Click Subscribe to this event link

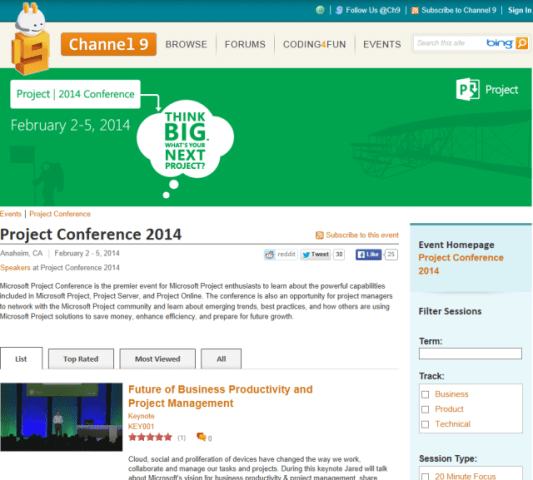tap(362, 235)
